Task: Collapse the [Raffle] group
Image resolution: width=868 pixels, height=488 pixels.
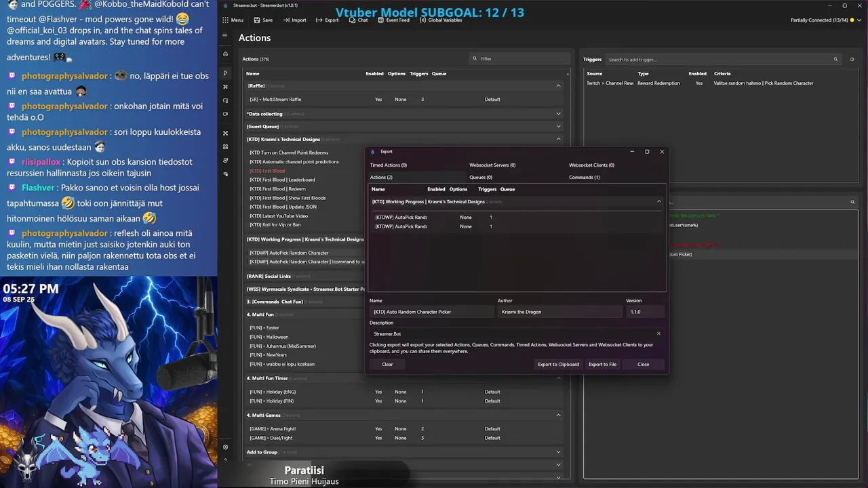Action: (559, 86)
